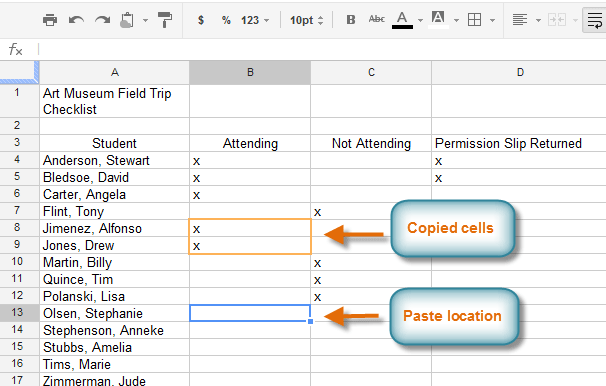This screenshot has width=606, height=386.
Task: Click into the formula bar field
Action: [322, 49]
